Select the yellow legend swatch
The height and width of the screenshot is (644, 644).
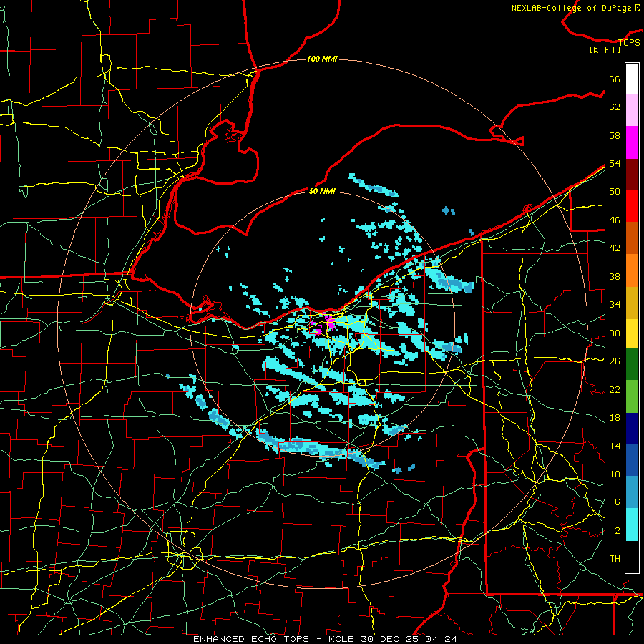point(632,333)
